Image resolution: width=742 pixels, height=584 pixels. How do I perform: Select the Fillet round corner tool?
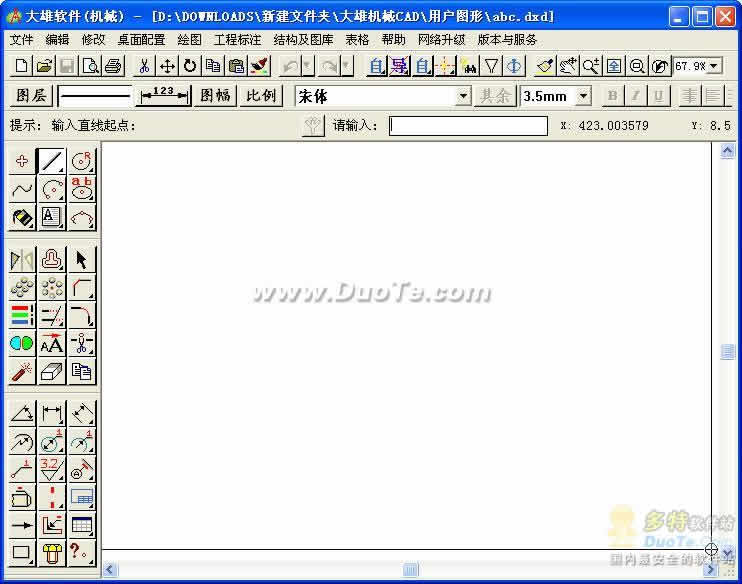click(82, 316)
